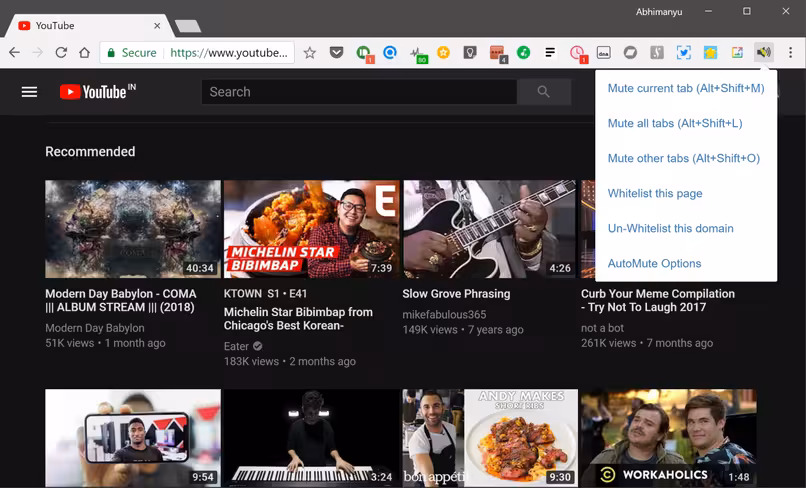
Task: Click the gray lightbulb extension icon
Action: 470,52
